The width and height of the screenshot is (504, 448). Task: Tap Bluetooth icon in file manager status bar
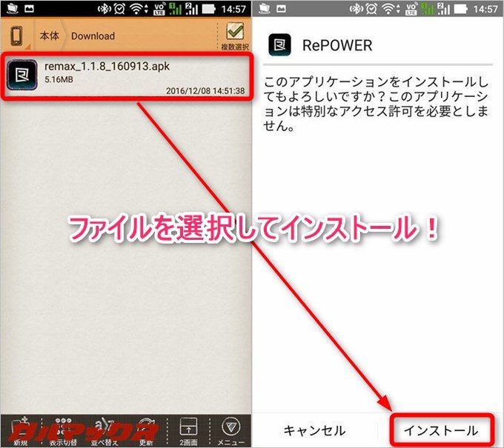pyautogui.click(x=105, y=9)
